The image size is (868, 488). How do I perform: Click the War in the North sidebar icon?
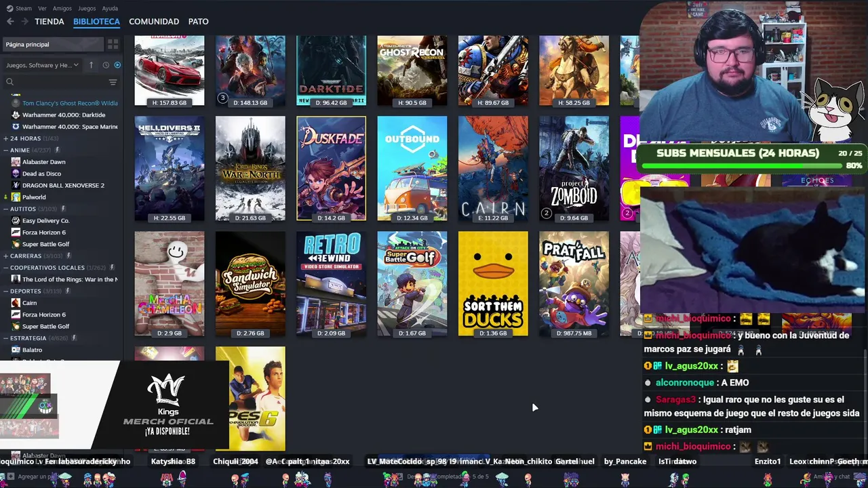(16, 279)
